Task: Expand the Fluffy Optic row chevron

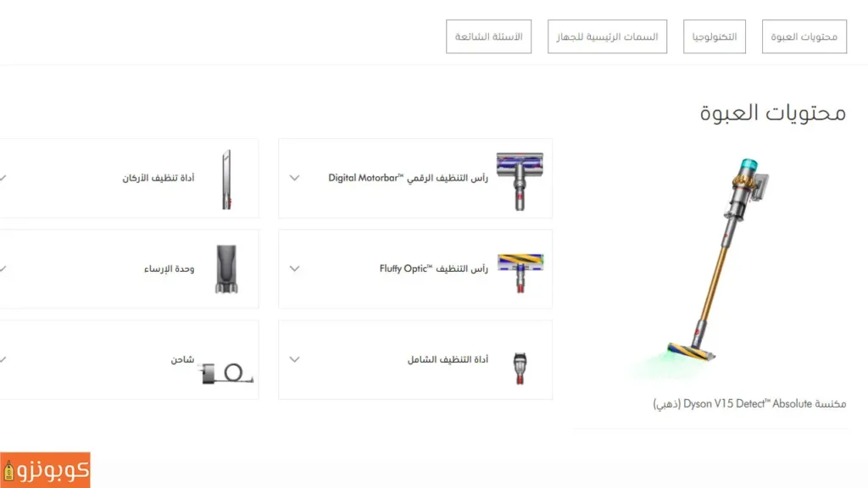Action: pyautogui.click(x=294, y=269)
